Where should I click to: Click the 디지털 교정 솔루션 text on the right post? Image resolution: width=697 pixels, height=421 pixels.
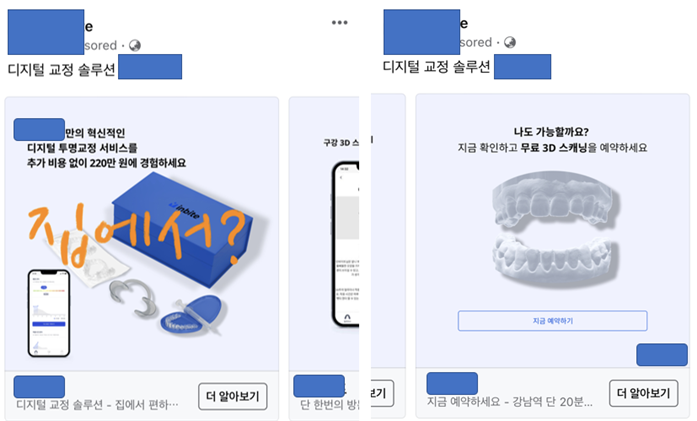pyautogui.click(x=437, y=67)
